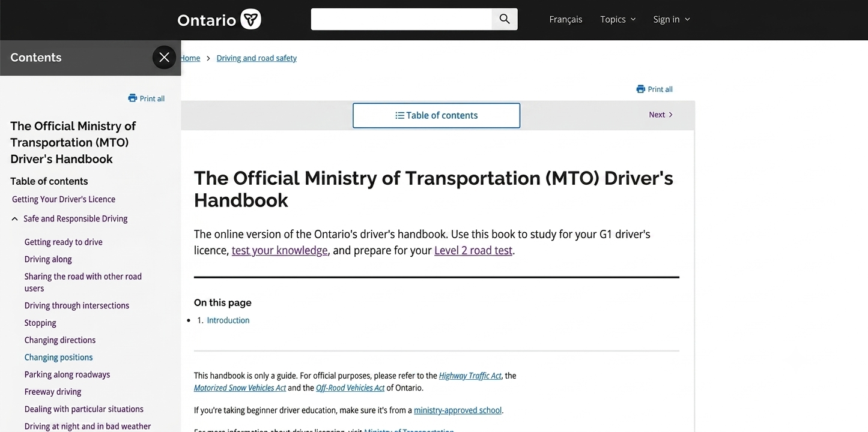Open Parking along roadways chapter
The image size is (868, 432).
(x=67, y=374)
